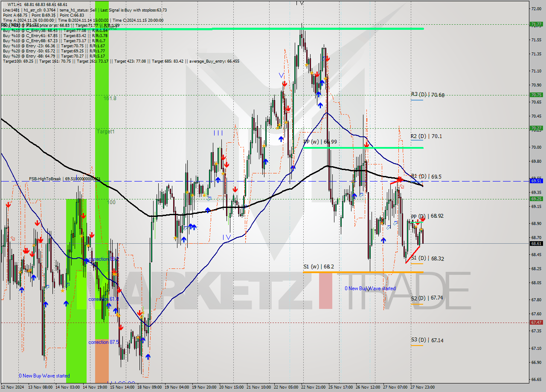Click the black 68.61 current price tag
The image size is (546, 392).
click(x=536, y=243)
